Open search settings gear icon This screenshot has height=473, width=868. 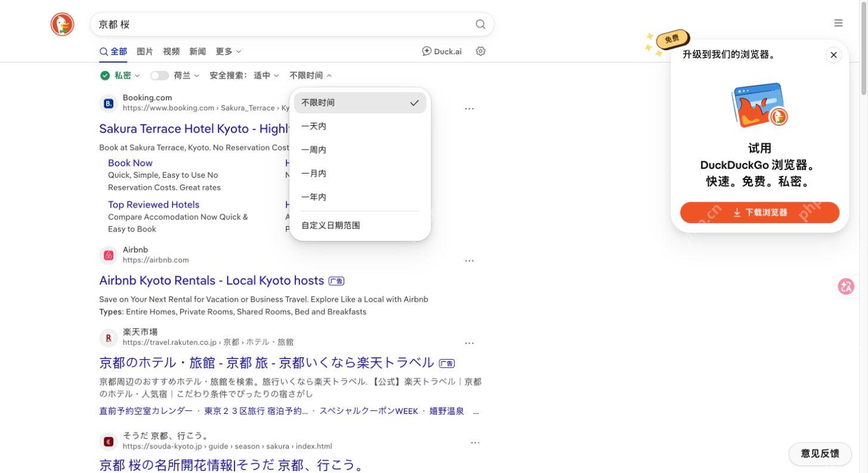(481, 51)
